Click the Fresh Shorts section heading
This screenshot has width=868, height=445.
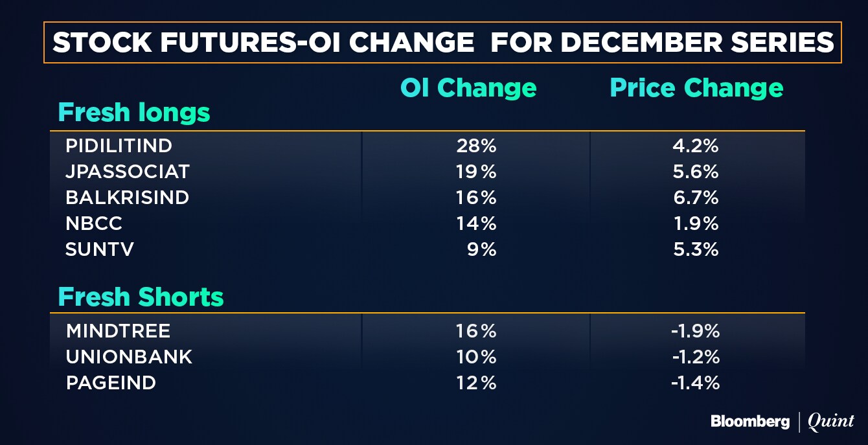[x=141, y=297]
